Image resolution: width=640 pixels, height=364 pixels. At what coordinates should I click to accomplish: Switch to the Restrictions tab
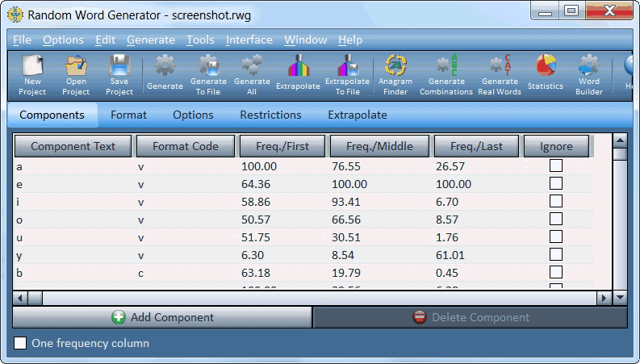click(x=270, y=115)
